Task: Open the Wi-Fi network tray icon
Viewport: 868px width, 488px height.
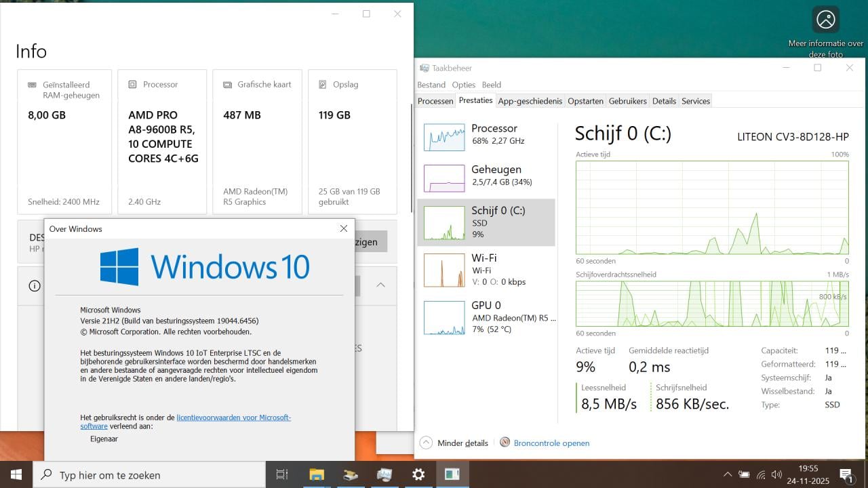Action: click(761, 474)
